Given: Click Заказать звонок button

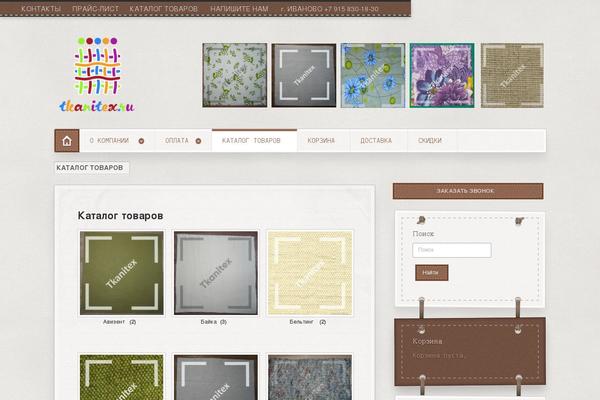Looking at the screenshot, I should pos(468,191).
